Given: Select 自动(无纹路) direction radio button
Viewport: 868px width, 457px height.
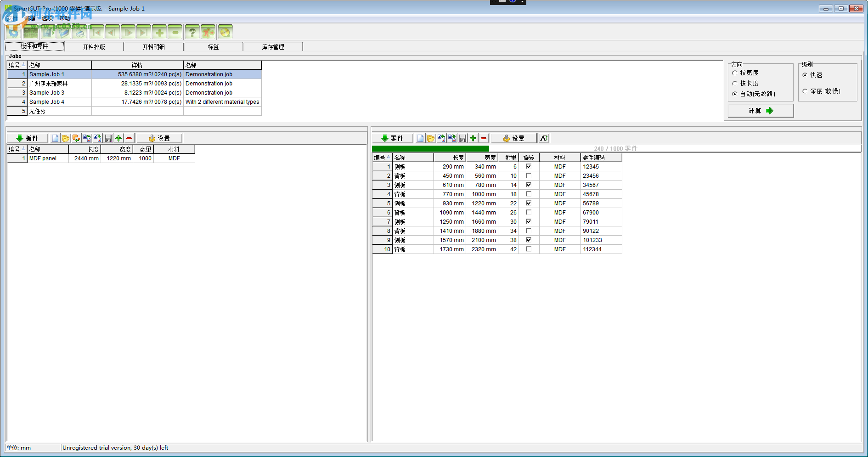Looking at the screenshot, I should [735, 94].
